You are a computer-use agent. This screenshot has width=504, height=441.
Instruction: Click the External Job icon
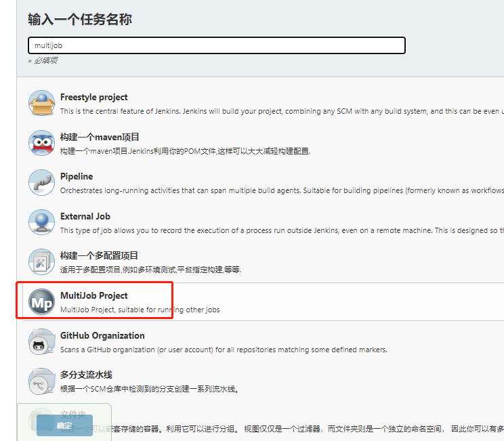tap(41, 222)
